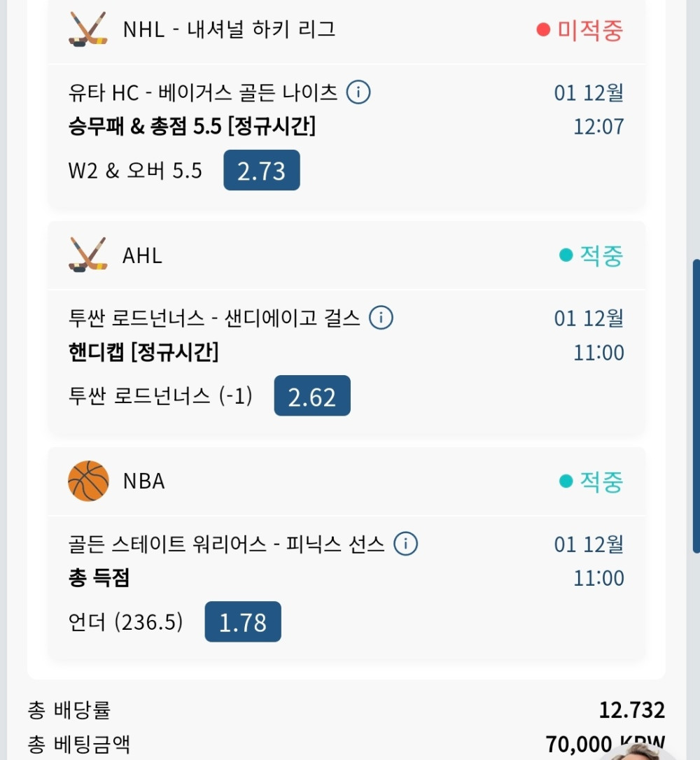Open info for 유타 HC match
The height and width of the screenshot is (760, 700).
coord(358,92)
